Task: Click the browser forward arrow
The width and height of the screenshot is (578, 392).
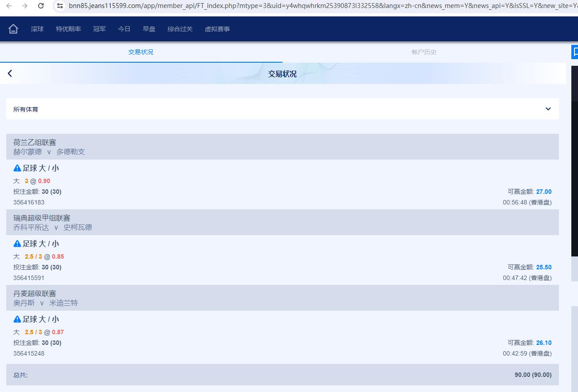Action: 25,6
